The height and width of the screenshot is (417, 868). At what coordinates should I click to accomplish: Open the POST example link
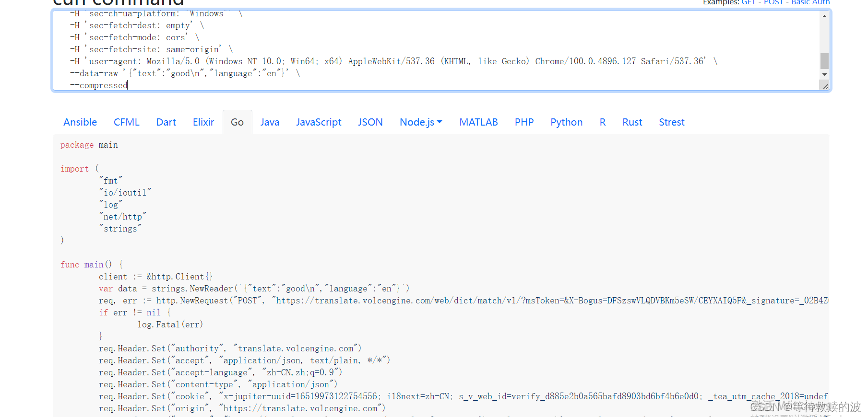773,2
